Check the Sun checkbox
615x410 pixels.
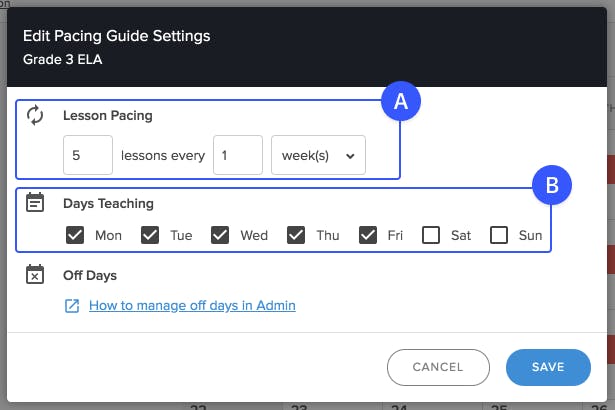click(499, 235)
